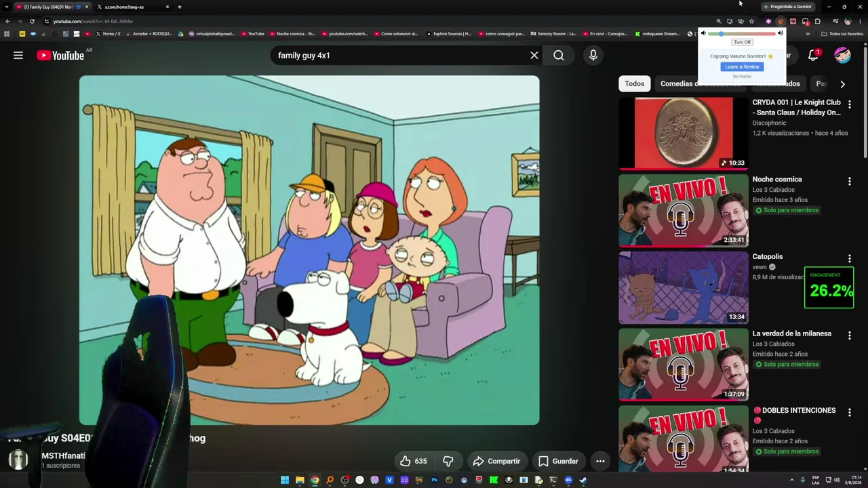The image size is (868, 488).
Task: Close the x.com browser tab
Action: click(167, 7)
